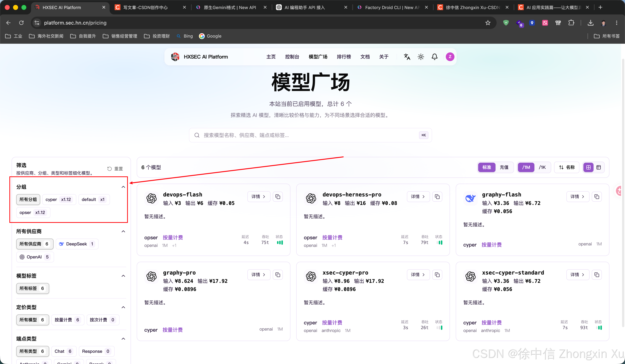Screen dimensions: 625x364
Task: Open the browser downloads icon
Action: coord(590,23)
